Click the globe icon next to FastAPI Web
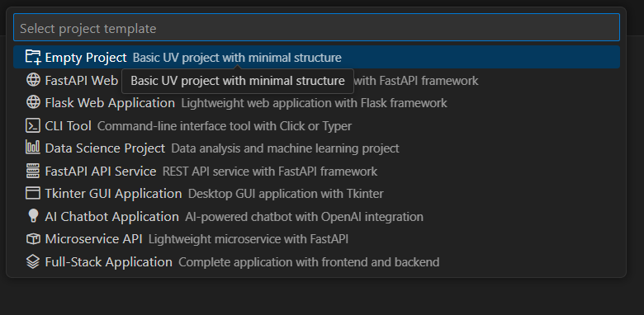 [33, 80]
